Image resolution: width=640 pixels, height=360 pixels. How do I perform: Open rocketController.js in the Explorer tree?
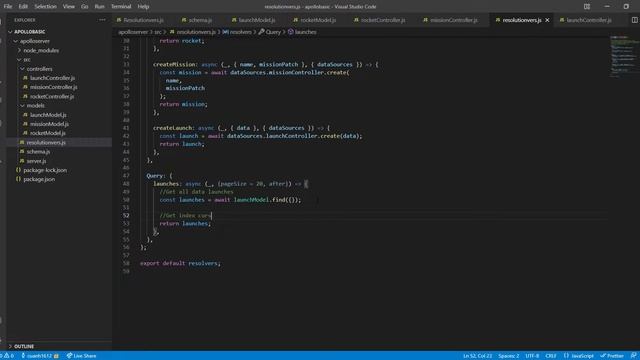pyautogui.click(x=52, y=96)
